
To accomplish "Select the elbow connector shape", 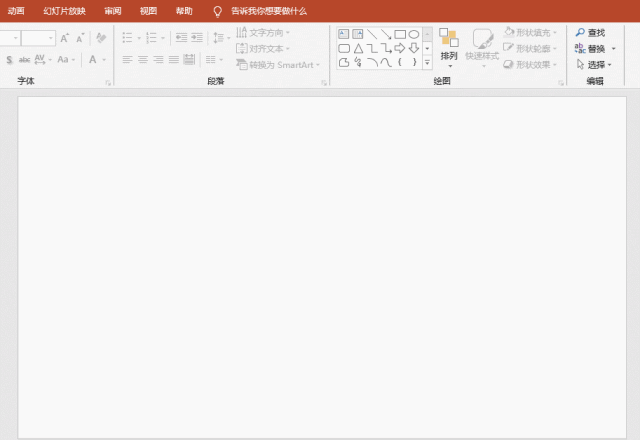I will (372, 49).
